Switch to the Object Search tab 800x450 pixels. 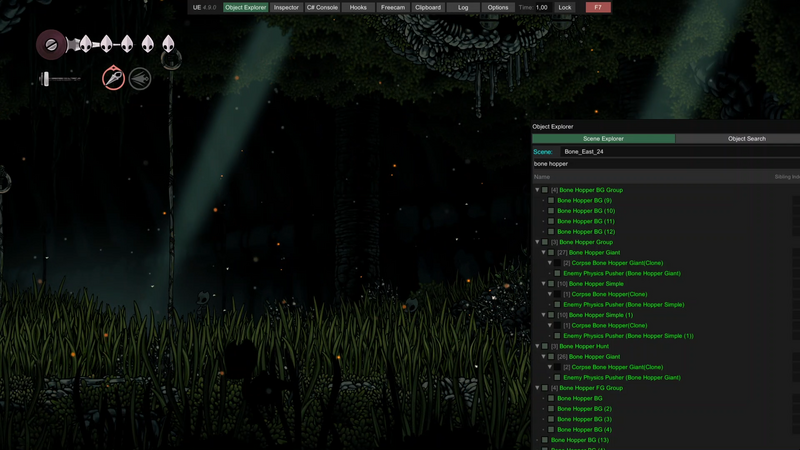pyautogui.click(x=746, y=138)
